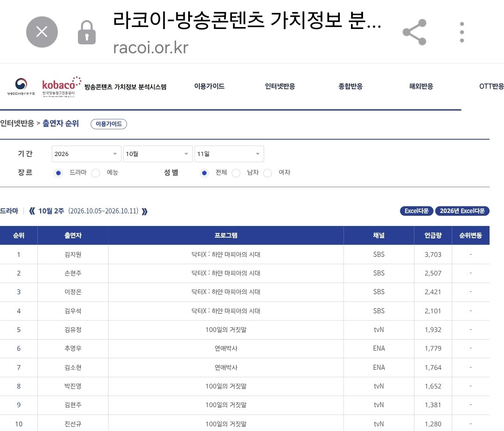Click mention count 1,779
The height and width of the screenshot is (431, 504).
click(433, 348)
